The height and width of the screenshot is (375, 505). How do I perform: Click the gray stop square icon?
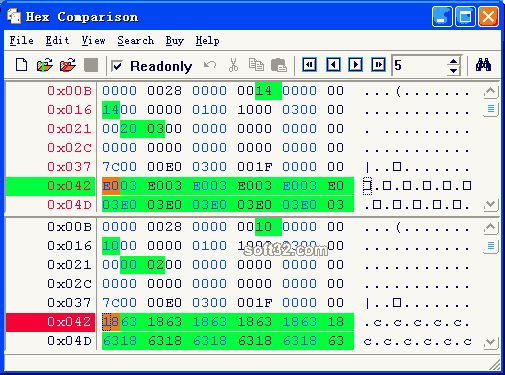tap(91, 65)
